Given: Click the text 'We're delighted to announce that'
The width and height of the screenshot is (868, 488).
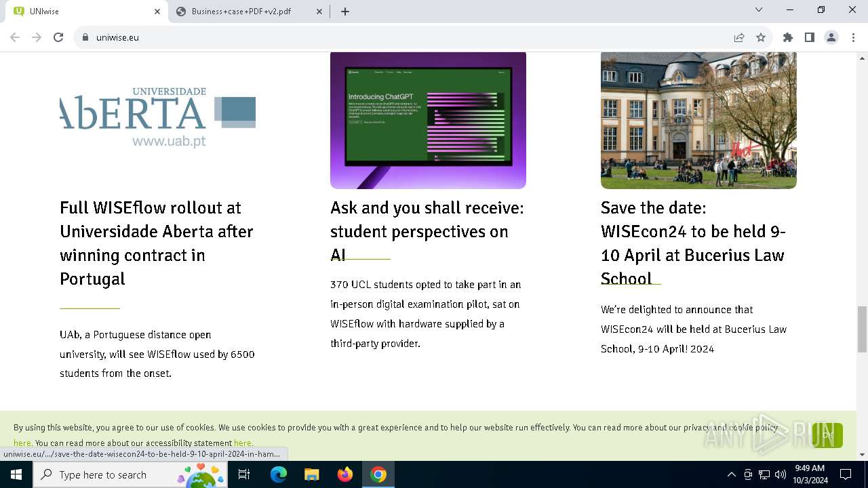Looking at the screenshot, I should point(677,310).
